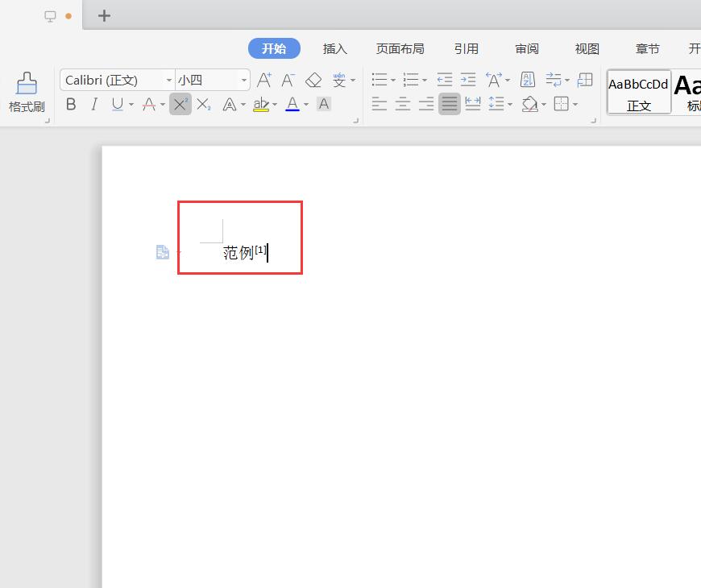
Task: Toggle subscript formatting
Action: coord(204,104)
